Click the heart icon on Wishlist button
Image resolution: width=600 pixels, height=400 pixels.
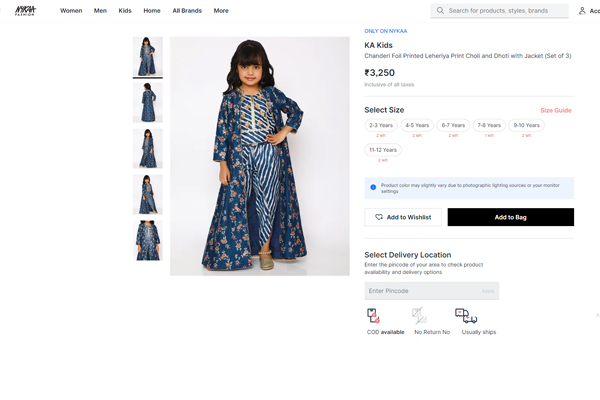[379, 217]
